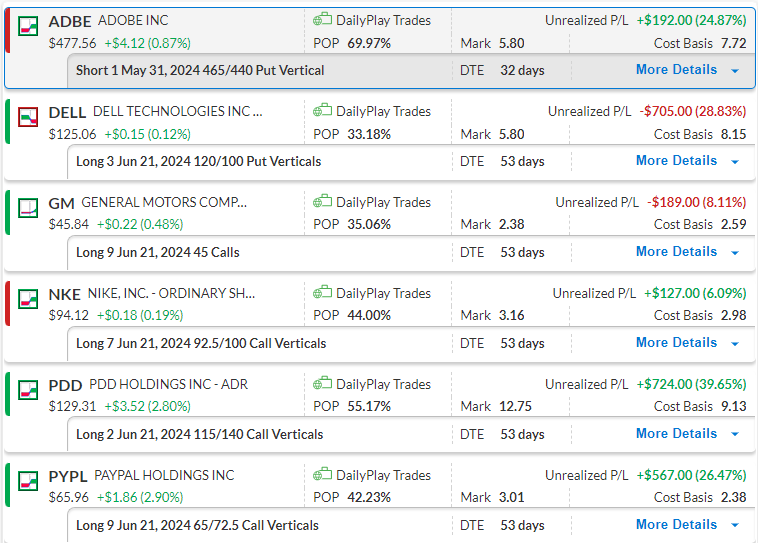Select the GM ticker symbol
Screen dimensions: 758x543
pyautogui.click(x=61, y=204)
